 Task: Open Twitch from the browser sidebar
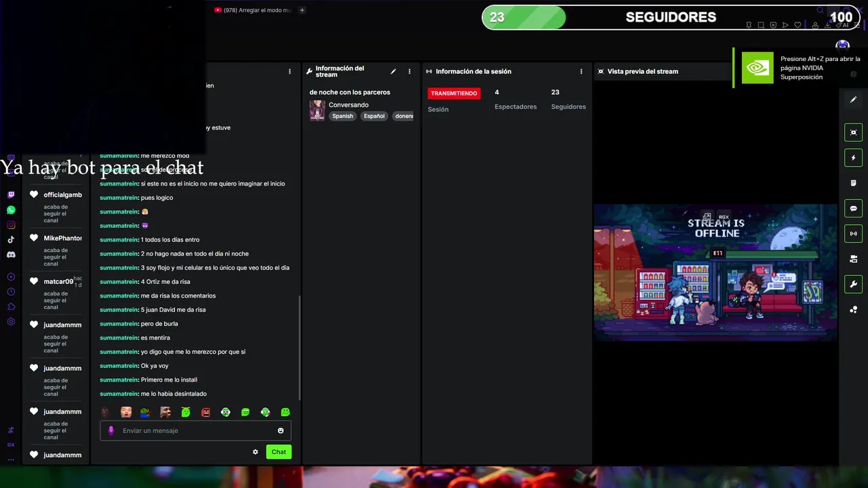pos(11,195)
